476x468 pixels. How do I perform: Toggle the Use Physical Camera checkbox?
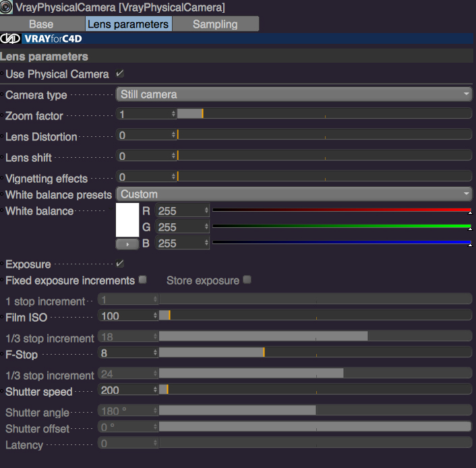pos(120,74)
